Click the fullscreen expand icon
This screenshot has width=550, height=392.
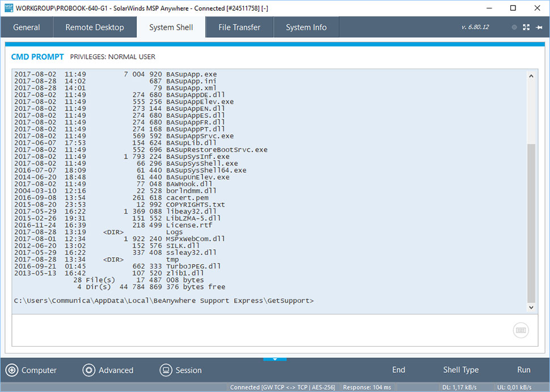tap(526, 27)
